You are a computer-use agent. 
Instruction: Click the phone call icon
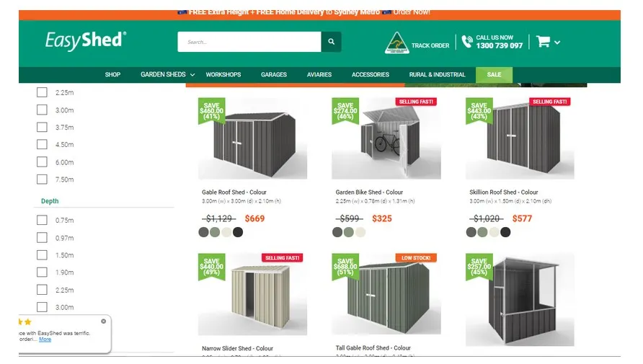466,41
